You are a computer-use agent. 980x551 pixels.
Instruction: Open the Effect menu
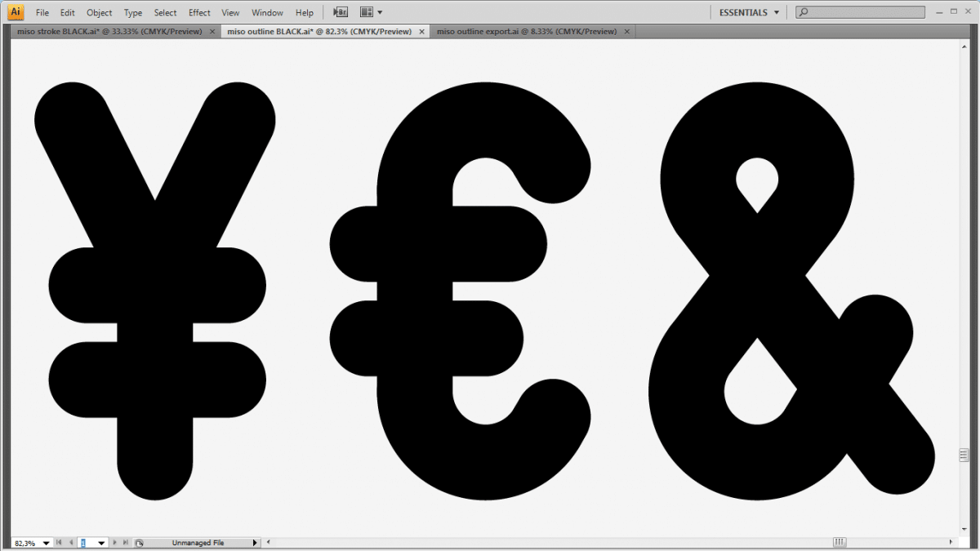pyautogui.click(x=199, y=13)
